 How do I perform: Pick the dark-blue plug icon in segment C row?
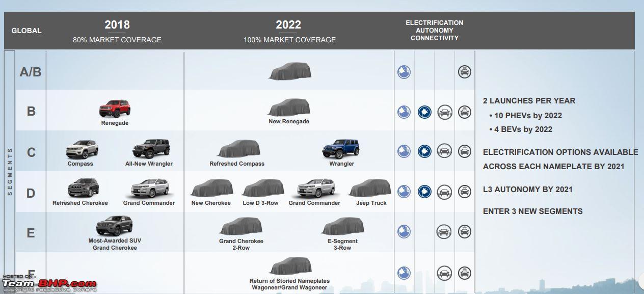coord(424,151)
